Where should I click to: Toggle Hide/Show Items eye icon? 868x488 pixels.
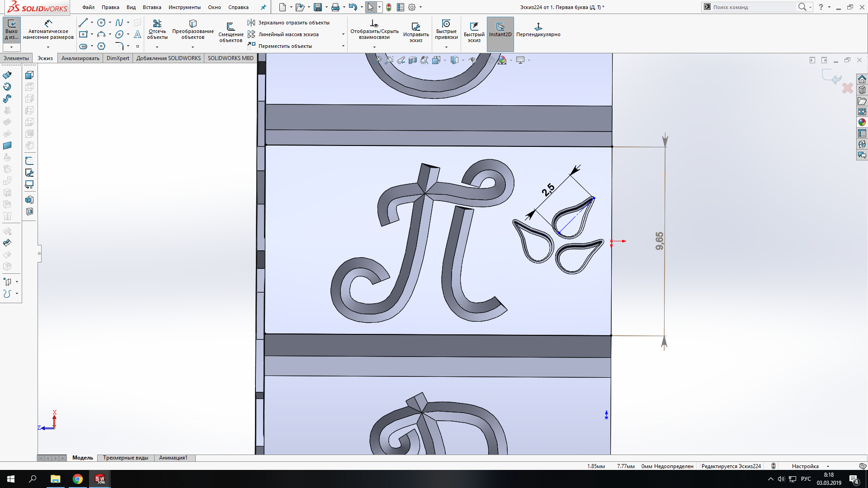[x=472, y=60]
